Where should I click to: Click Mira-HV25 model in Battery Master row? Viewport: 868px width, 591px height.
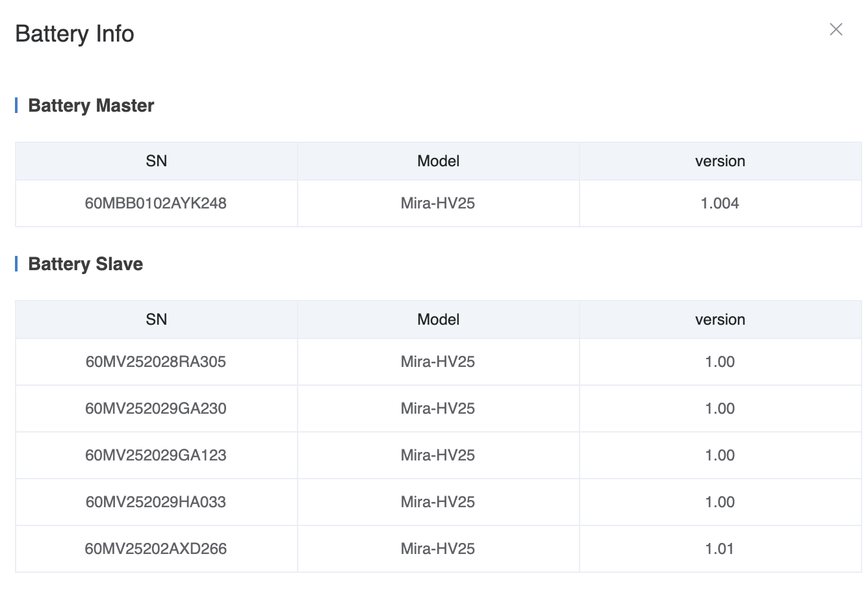pos(438,203)
